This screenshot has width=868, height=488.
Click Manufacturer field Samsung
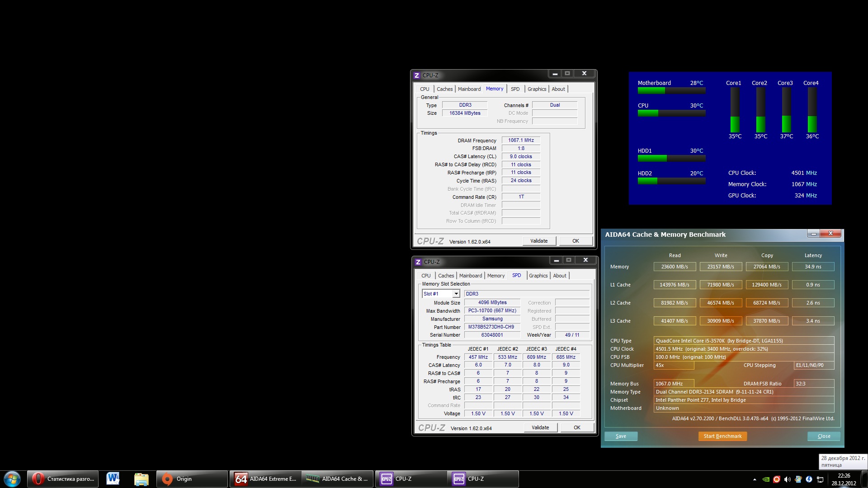coord(492,319)
